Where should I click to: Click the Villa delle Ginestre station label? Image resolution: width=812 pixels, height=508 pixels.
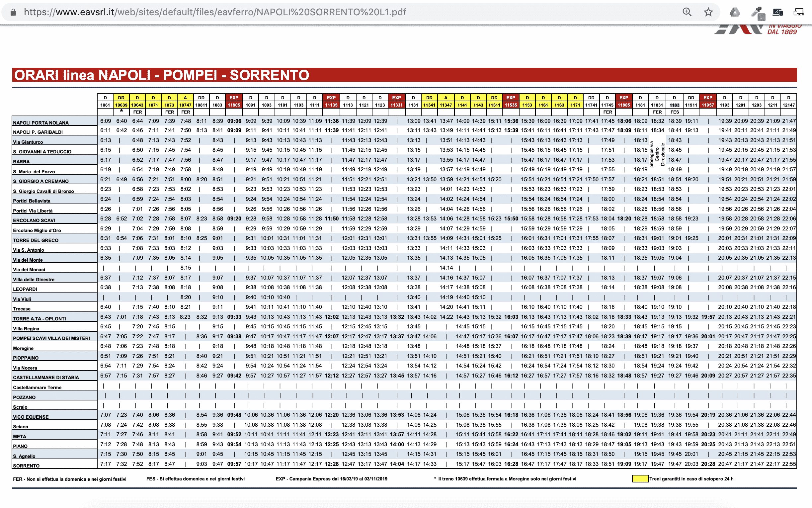34,280
